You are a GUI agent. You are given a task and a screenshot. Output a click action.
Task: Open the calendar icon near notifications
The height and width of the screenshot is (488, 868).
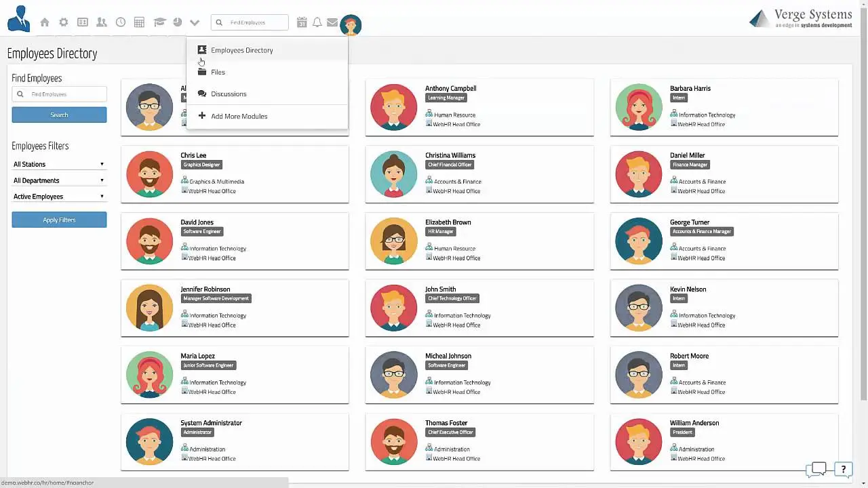302,22
